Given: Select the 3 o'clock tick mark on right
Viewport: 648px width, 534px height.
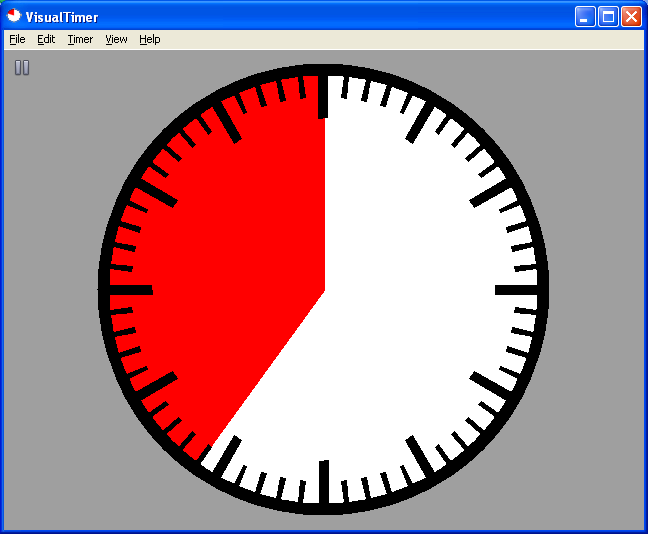Looking at the screenshot, I should 516,290.
